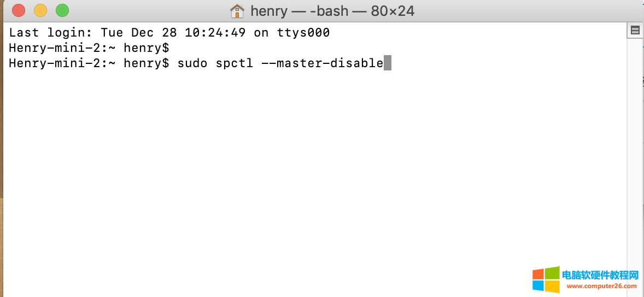The image size is (644, 297).
Task: Zoom the Terminal with green button
Action: [62, 10]
